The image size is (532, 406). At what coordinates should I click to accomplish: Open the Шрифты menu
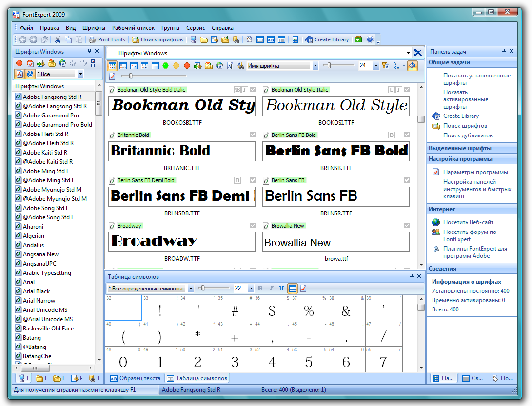point(94,28)
